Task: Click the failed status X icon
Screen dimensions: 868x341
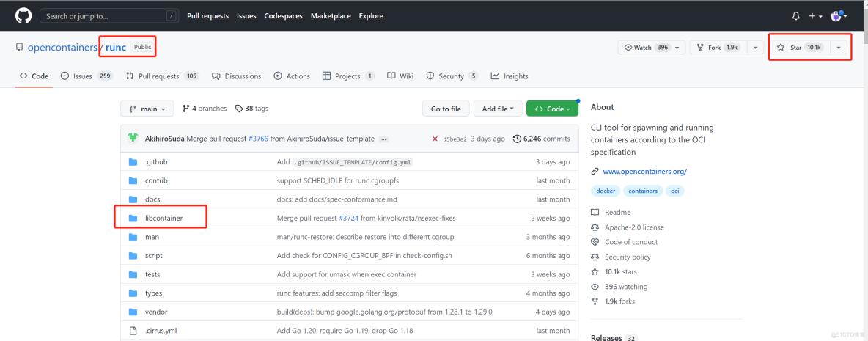Action: (435, 139)
